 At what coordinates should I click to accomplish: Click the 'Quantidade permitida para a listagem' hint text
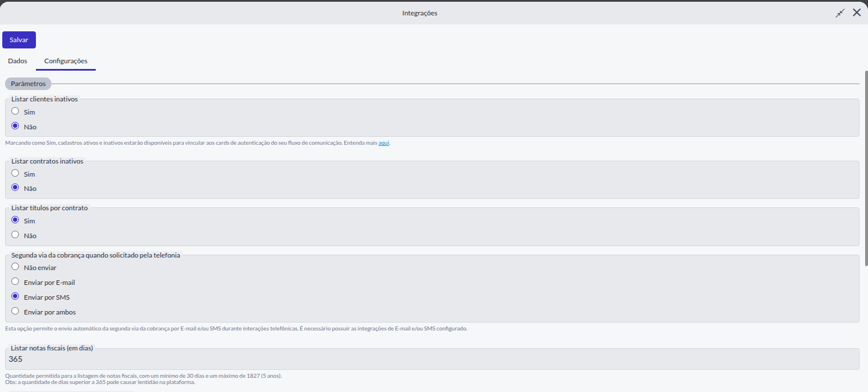click(x=144, y=376)
